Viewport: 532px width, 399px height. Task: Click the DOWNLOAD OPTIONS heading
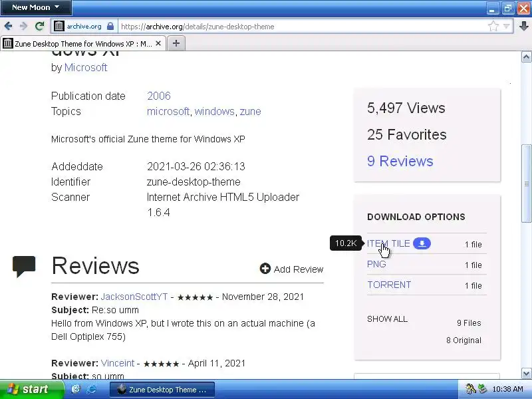point(416,217)
